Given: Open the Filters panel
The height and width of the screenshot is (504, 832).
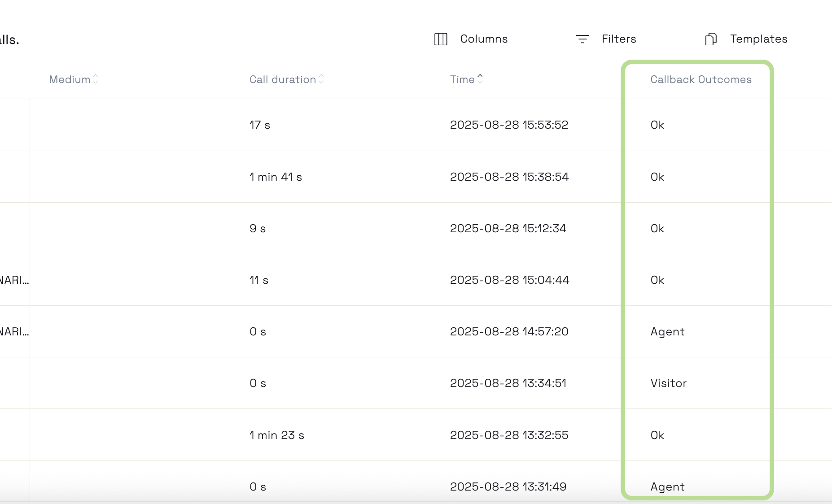Looking at the screenshot, I should point(606,39).
